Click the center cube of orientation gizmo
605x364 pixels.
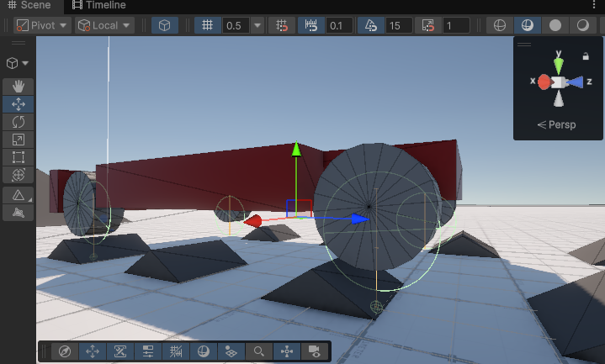click(559, 82)
